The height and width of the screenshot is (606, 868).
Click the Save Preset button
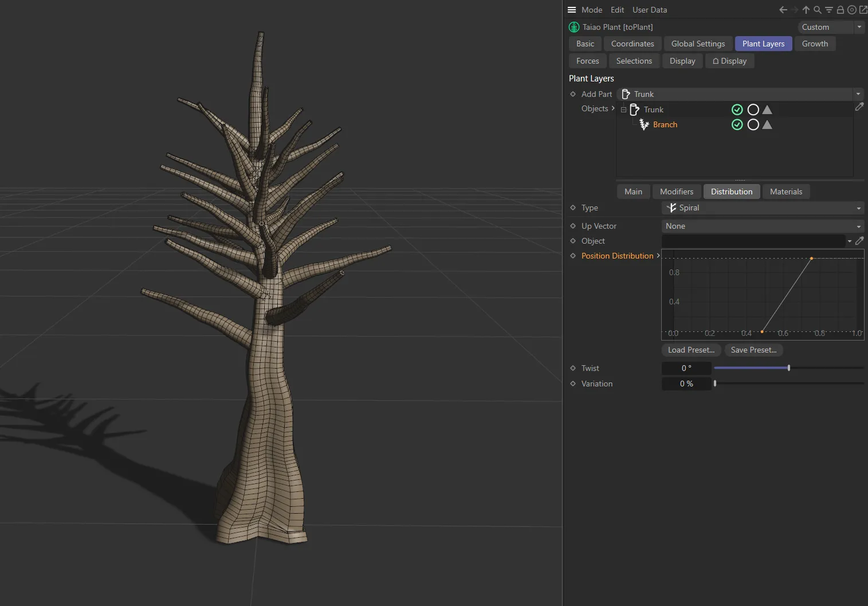tap(753, 350)
